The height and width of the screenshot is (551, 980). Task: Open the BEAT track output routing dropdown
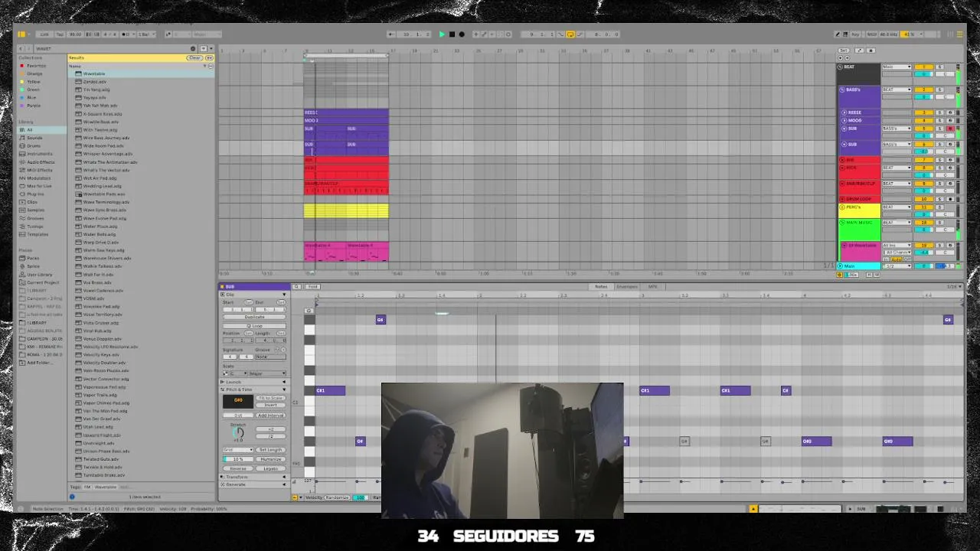pyautogui.click(x=897, y=67)
